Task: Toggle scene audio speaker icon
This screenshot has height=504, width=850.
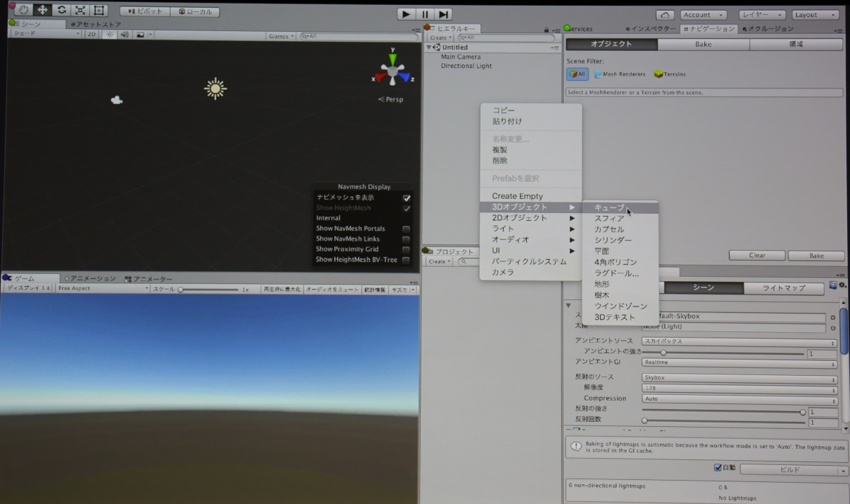Action: point(125,35)
